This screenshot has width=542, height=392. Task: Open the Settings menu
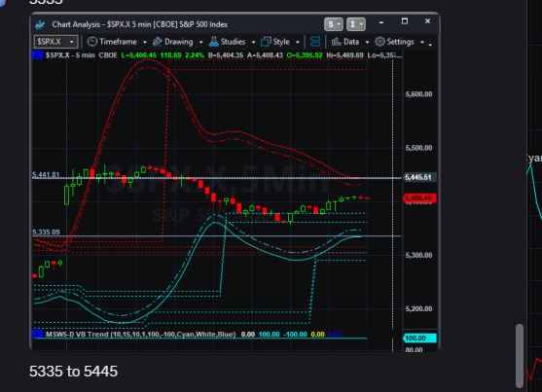pyautogui.click(x=400, y=42)
